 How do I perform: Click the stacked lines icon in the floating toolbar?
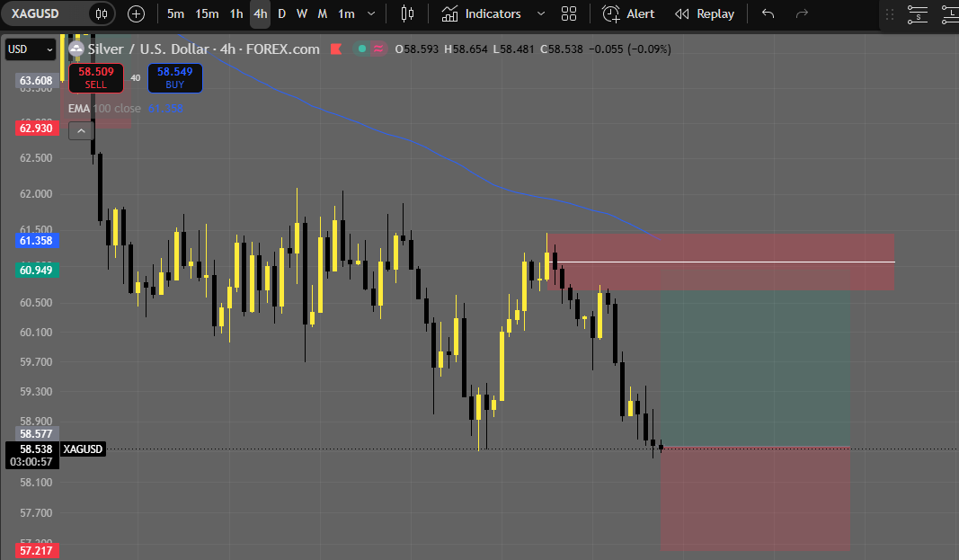pos(918,14)
